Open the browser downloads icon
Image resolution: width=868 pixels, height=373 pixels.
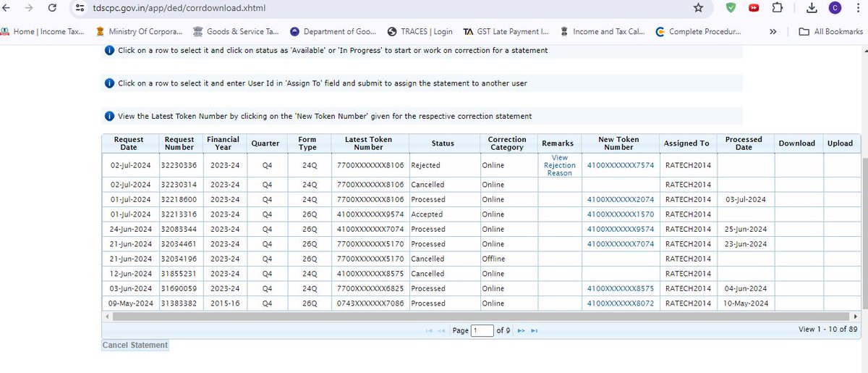(x=812, y=8)
